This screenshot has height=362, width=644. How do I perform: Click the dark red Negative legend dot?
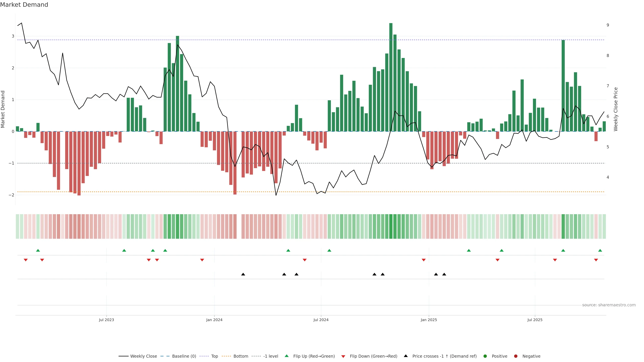(516, 356)
